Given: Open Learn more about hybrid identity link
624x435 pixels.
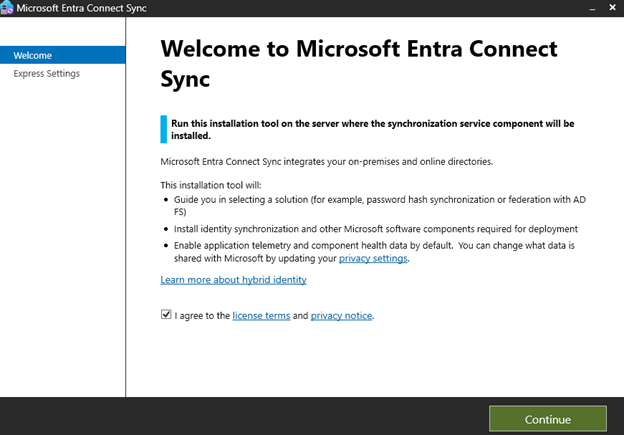Looking at the screenshot, I should click(234, 280).
